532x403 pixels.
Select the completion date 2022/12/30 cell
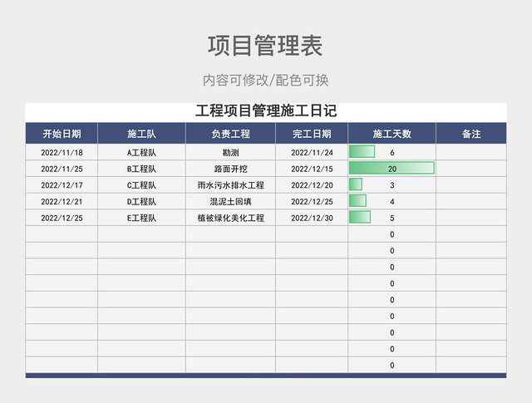tap(312, 218)
